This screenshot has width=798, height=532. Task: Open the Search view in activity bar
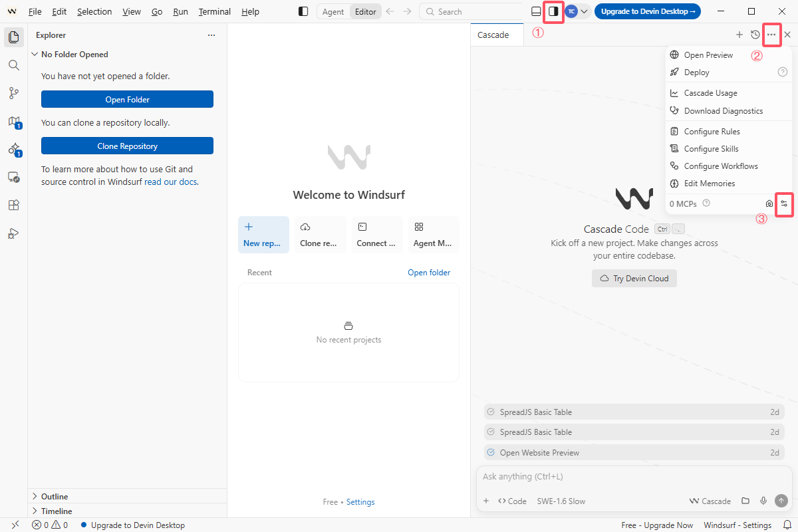point(13,65)
